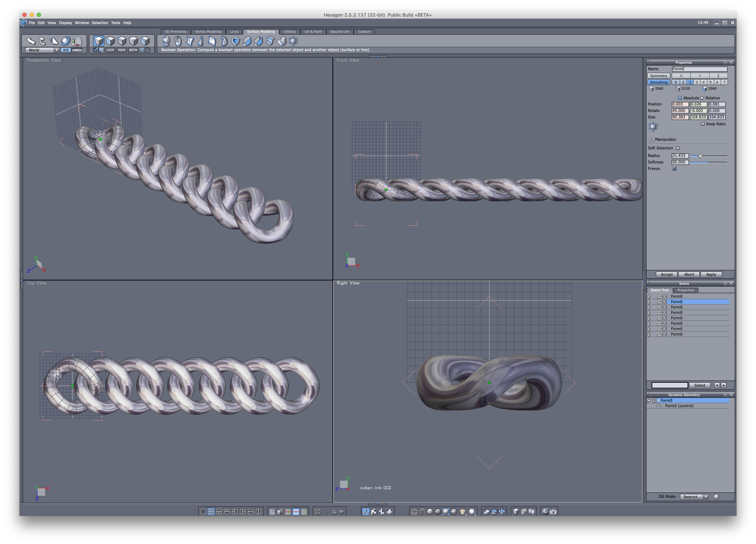Switch to the Vertex Modeling tab
Image resolution: width=756 pixels, height=544 pixels.
click(208, 32)
